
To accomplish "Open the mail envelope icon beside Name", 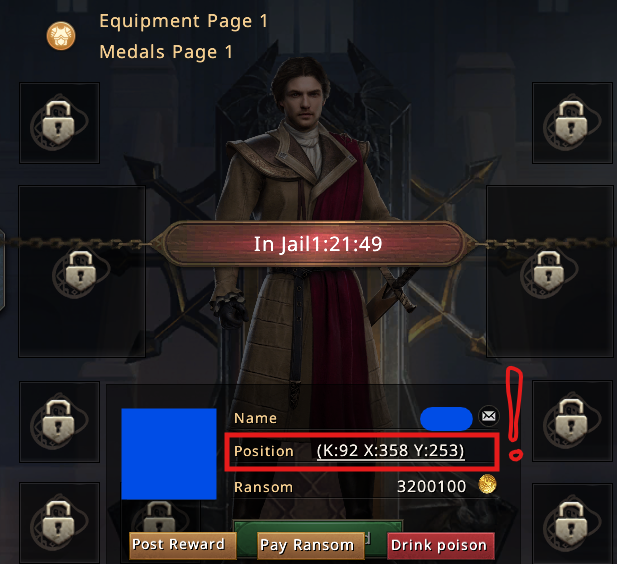I will tap(489, 416).
